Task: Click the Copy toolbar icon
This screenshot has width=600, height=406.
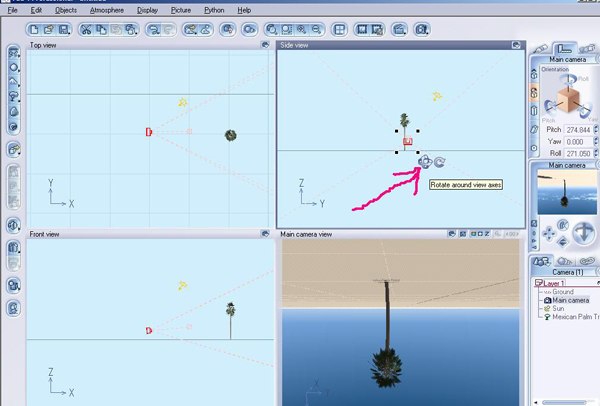Action: coord(101,29)
